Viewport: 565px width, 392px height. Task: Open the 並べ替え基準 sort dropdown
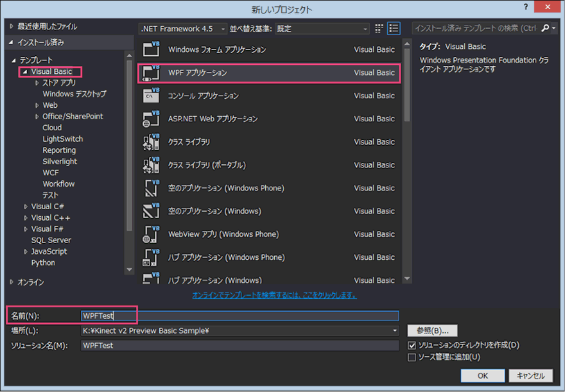click(x=322, y=29)
